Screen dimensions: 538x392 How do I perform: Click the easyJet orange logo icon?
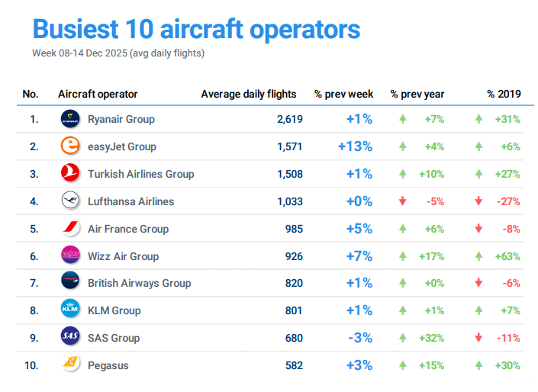tap(70, 146)
